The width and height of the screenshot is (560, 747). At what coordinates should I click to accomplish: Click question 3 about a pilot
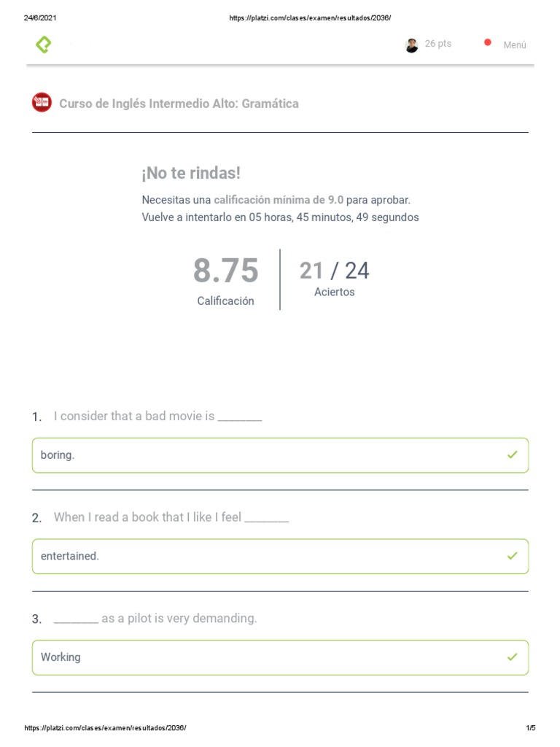click(155, 618)
